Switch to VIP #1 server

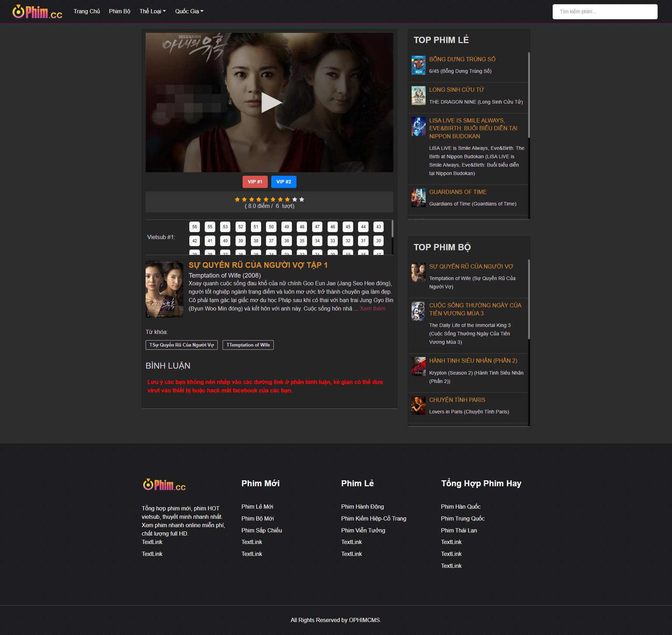tap(255, 182)
